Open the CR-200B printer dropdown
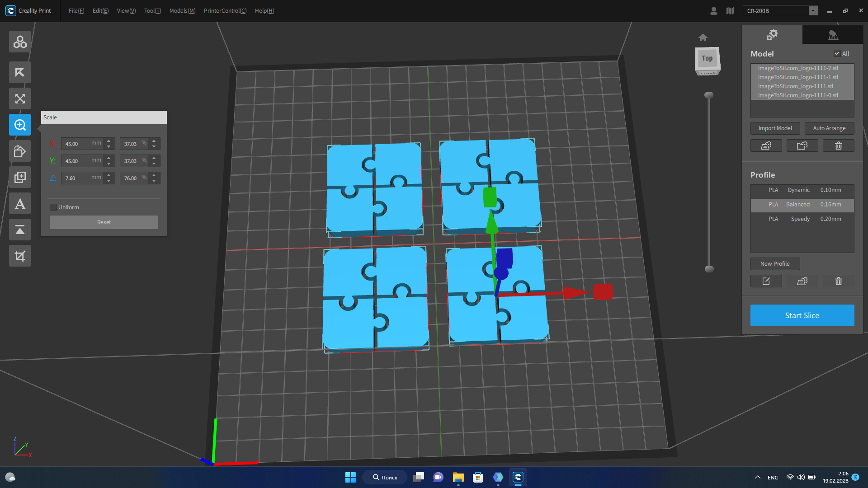Viewport: 868px width, 488px height. click(x=813, y=10)
